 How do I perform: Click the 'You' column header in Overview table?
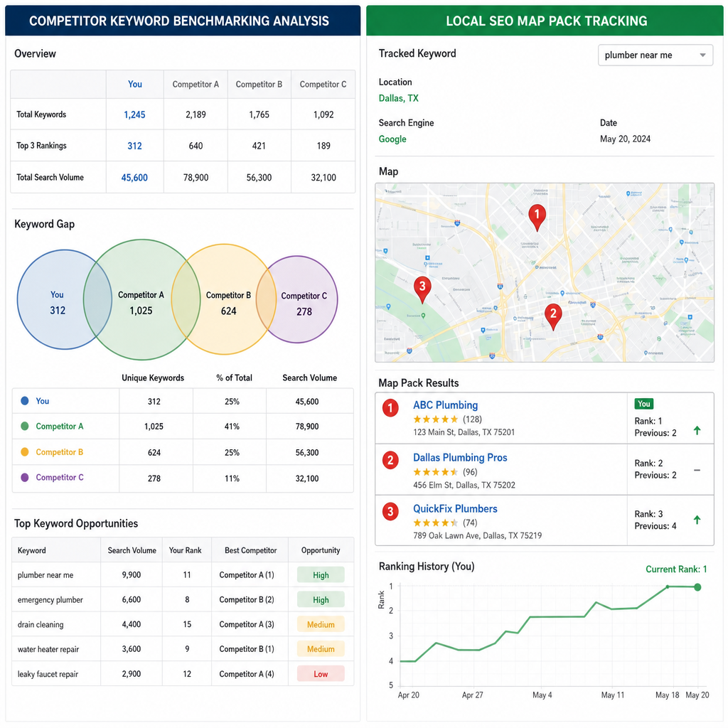point(134,84)
